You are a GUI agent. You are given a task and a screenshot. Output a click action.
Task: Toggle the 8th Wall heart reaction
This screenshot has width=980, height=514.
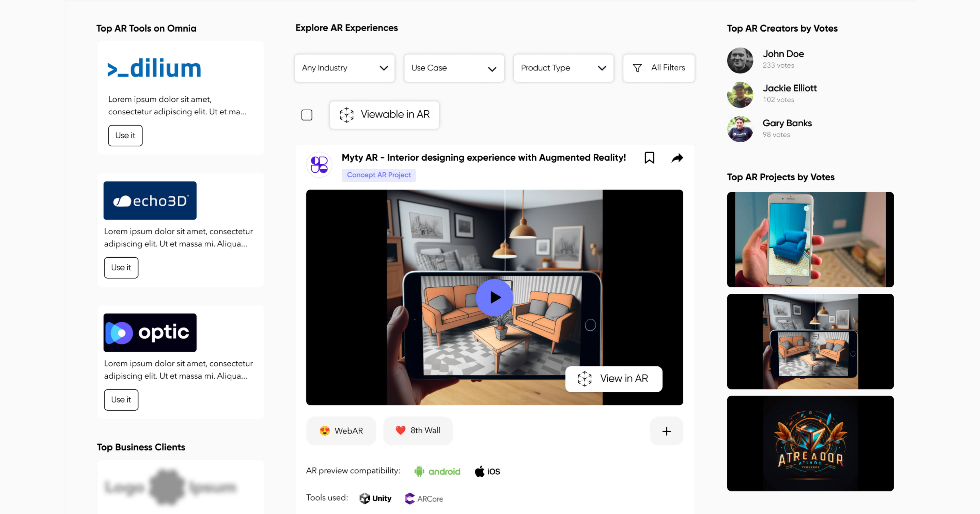point(418,430)
